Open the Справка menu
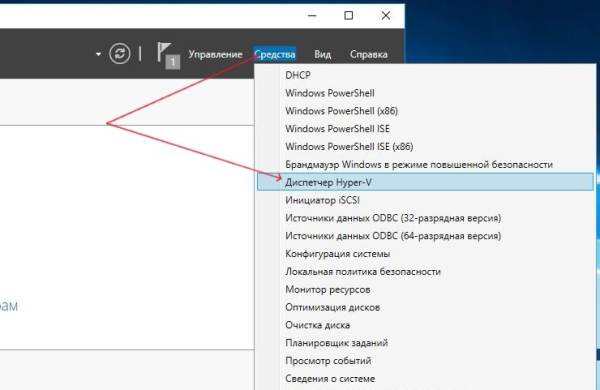The height and width of the screenshot is (390, 600). pyautogui.click(x=368, y=54)
